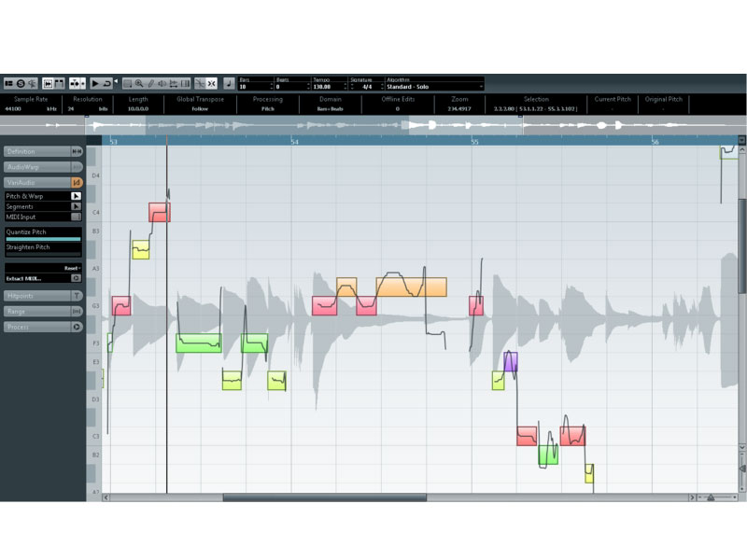The height and width of the screenshot is (560, 747).
Task: Select the Pencil draw tool
Action: pyautogui.click(x=151, y=80)
